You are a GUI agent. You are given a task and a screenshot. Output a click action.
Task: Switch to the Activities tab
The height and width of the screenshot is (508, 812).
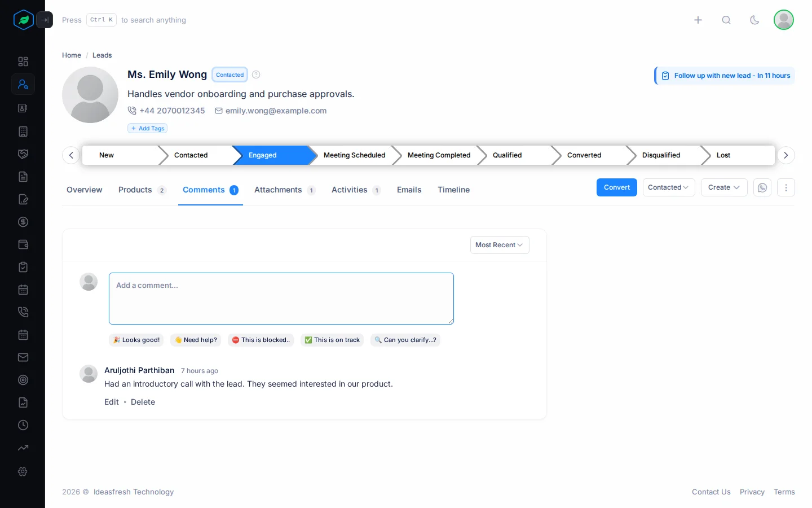(x=356, y=190)
